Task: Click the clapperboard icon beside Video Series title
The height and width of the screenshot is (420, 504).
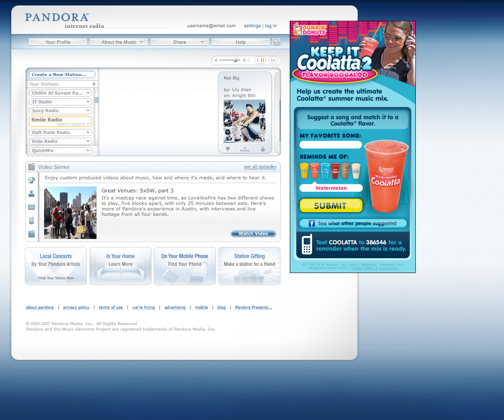Action: [31, 167]
